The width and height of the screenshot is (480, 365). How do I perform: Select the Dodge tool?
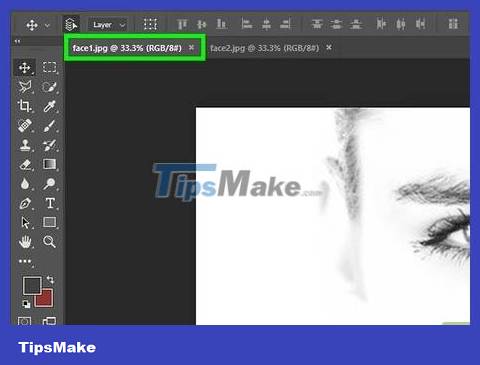pos(49,184)
